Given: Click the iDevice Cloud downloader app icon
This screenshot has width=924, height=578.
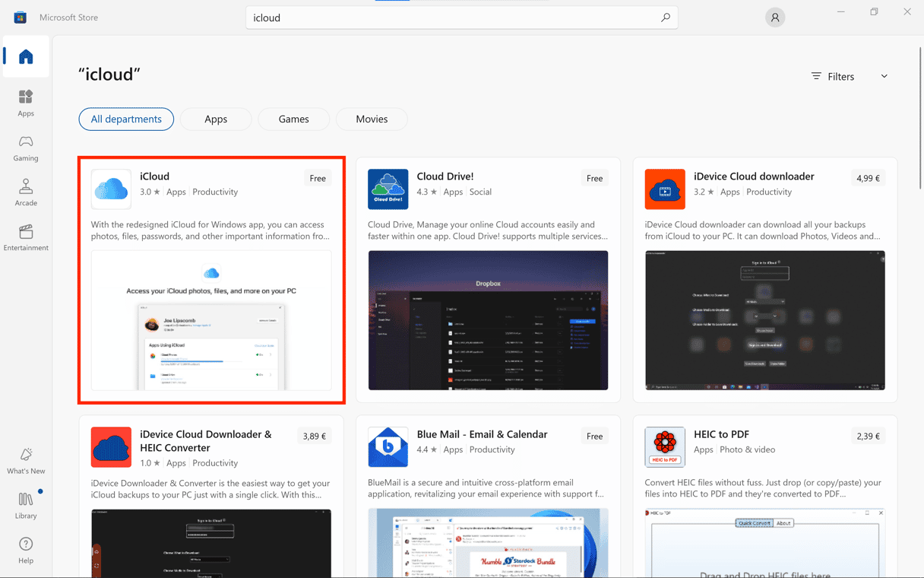Looking at the screenshot, I should pyautogui.click(x=665, y=189).
